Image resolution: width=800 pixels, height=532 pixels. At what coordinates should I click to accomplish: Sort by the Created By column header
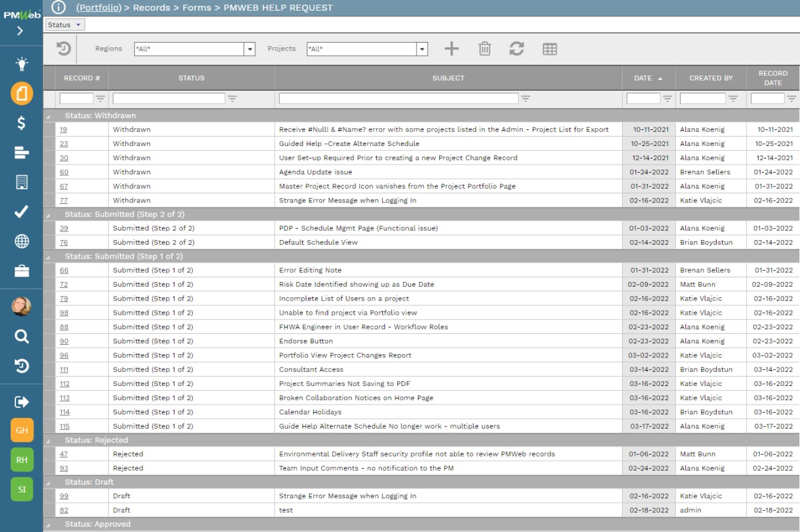711,78
